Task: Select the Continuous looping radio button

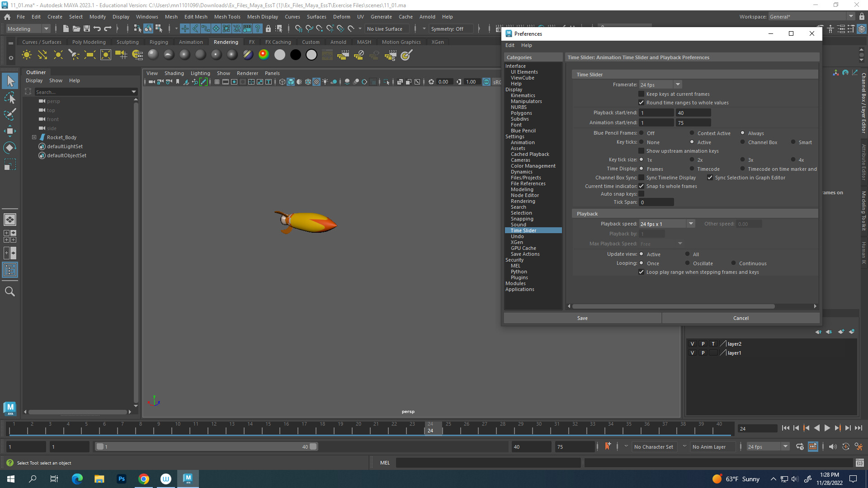Action: [x=732, y=263]
